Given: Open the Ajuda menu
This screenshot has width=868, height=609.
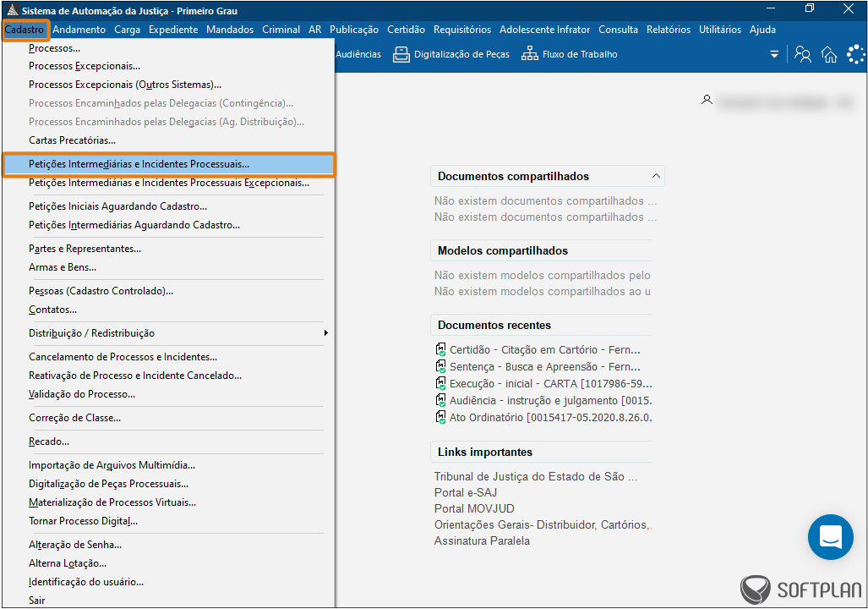Looking at the screenshot, I should [x=763, y=30].
